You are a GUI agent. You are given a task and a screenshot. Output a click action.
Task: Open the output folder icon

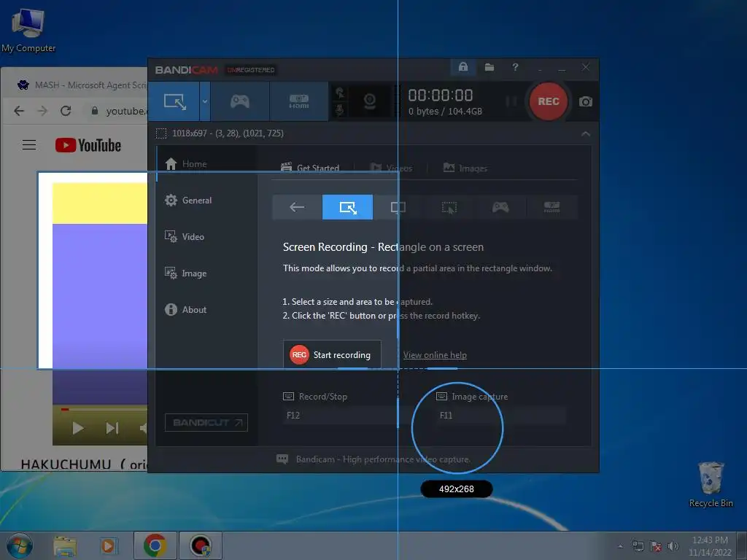489,67
